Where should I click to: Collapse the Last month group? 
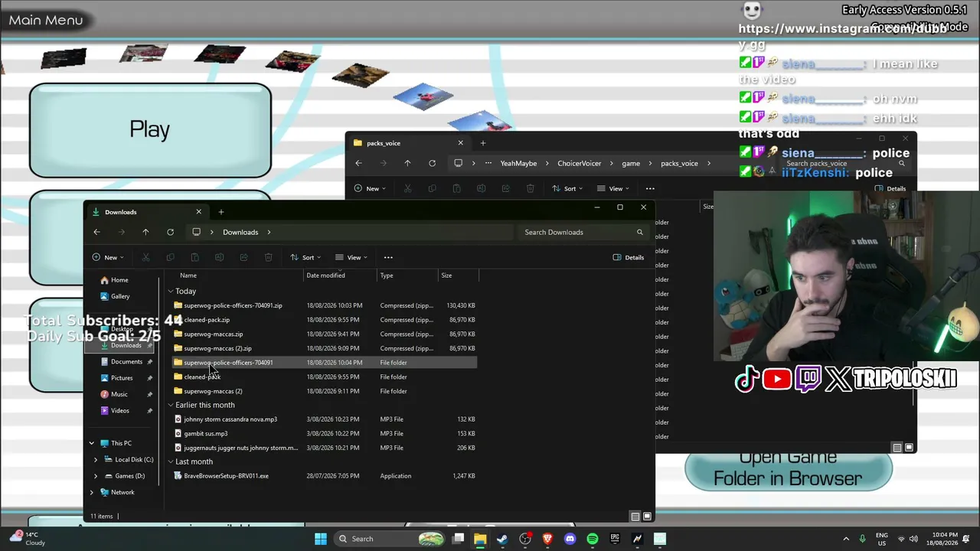[x=171, y=461]
